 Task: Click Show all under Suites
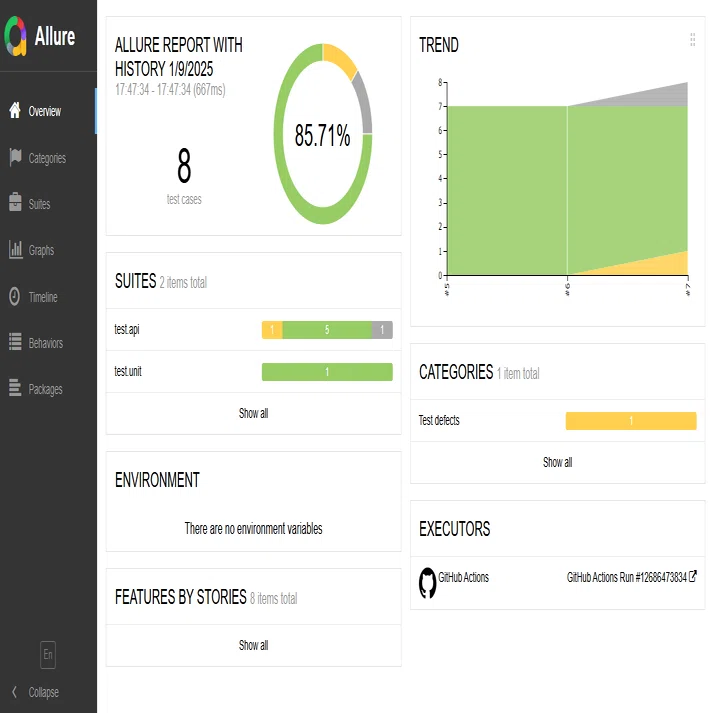[x=253, y=413]
